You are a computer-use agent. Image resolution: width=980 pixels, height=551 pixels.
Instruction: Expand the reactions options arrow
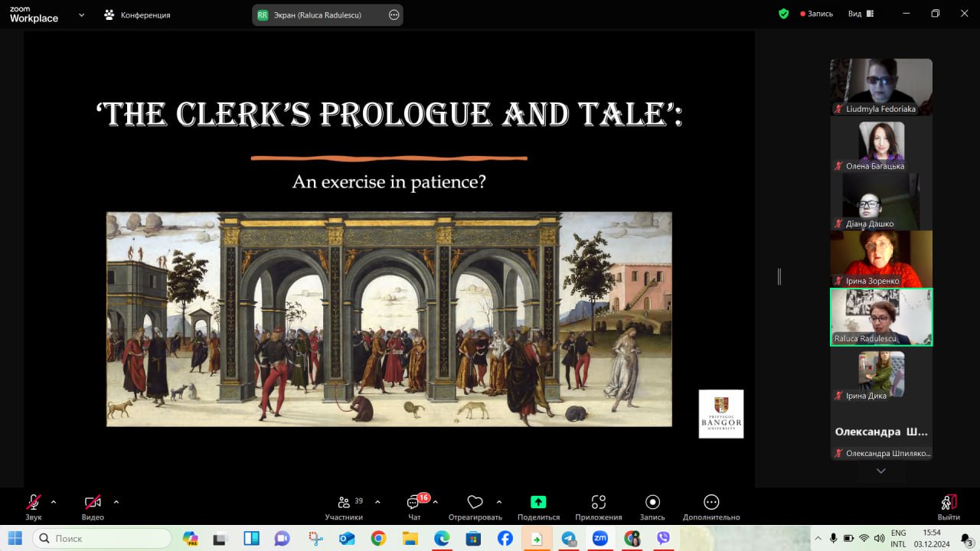point(499,502)
